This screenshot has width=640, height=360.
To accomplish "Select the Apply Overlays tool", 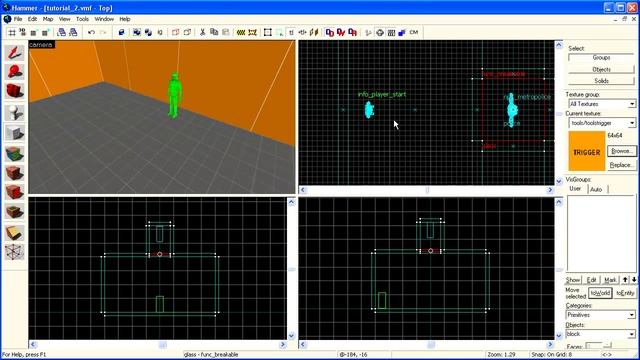I will click(15, 212).
